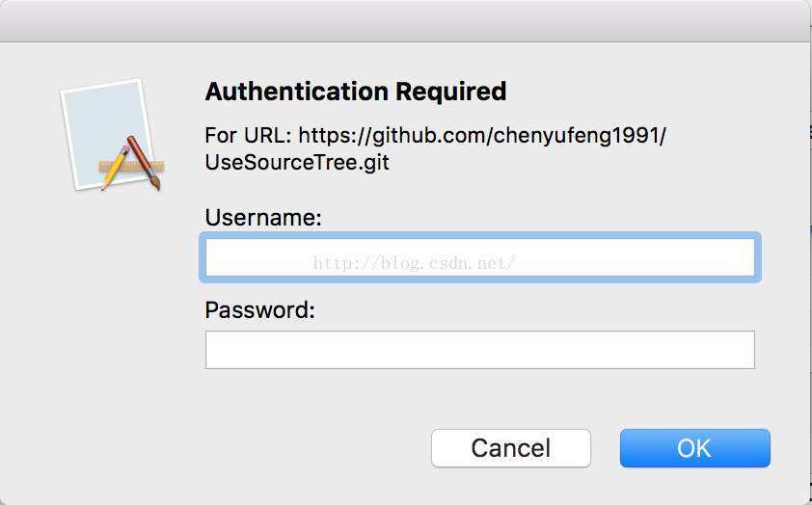
Task: Click the UseSourceTree.git text
Action: pos(297,162)
